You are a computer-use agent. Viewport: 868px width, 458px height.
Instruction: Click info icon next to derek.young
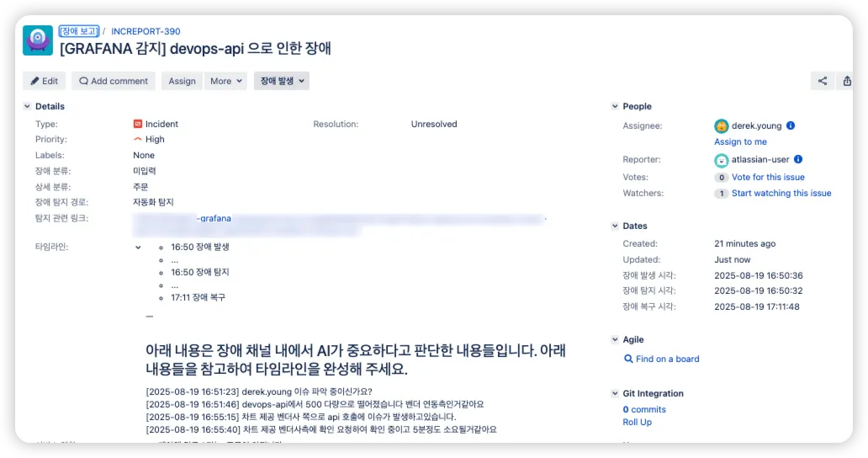click(791, 125)
